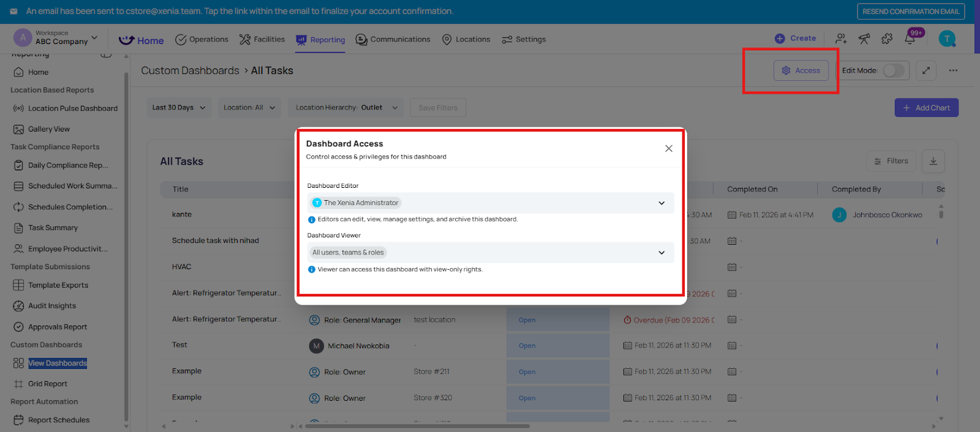This screenshot has width=980, height=432.
Task: Expand the Dashboard Editor dropdown
Action: (661, 203)
